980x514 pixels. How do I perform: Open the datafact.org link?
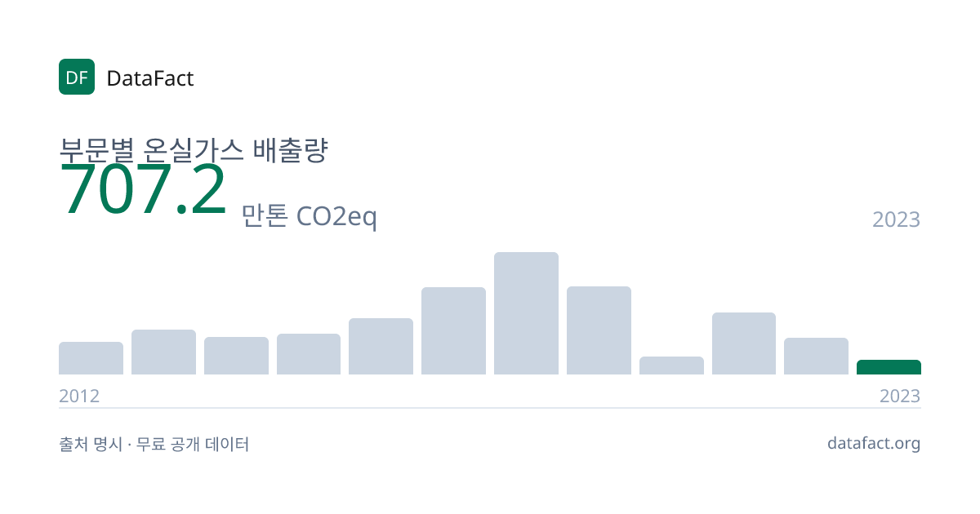click(x=874, y=444)
